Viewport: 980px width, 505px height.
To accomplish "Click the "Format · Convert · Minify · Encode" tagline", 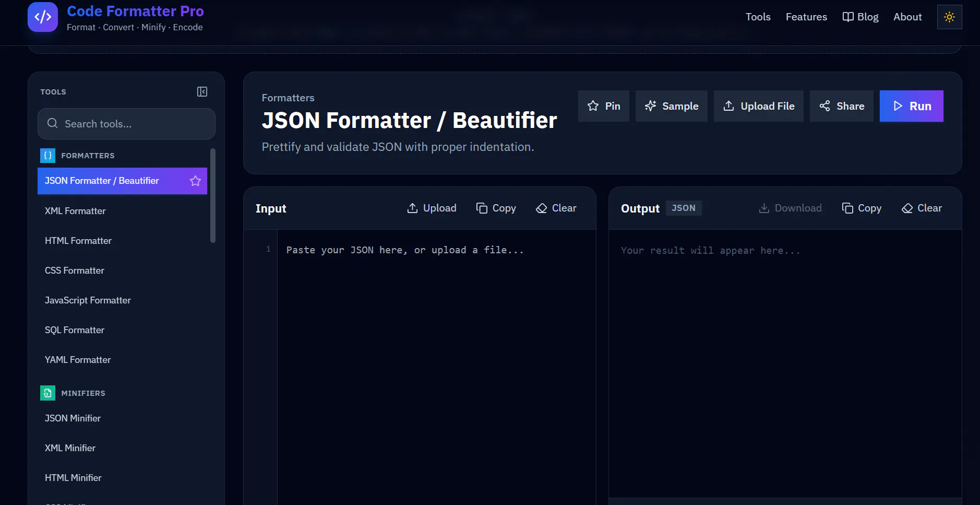I will point(135,27).
